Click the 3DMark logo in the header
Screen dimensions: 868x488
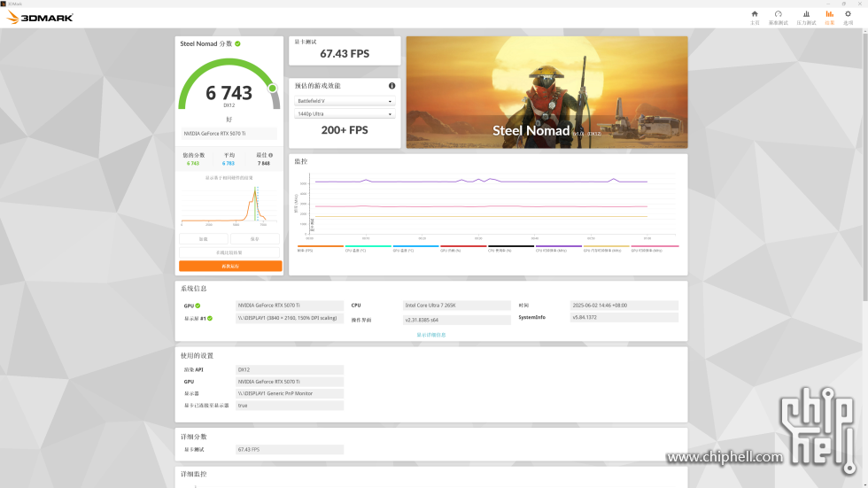point(40,18)
